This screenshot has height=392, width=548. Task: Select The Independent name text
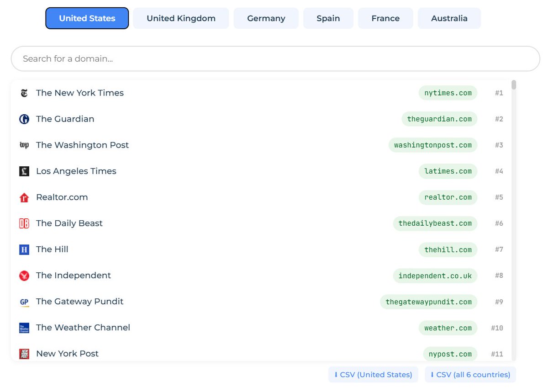pos(74,275)
